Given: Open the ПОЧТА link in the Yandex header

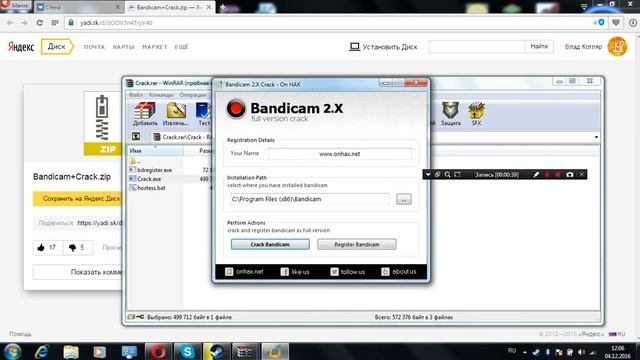Looking at the screenshot, I should 94,47.
